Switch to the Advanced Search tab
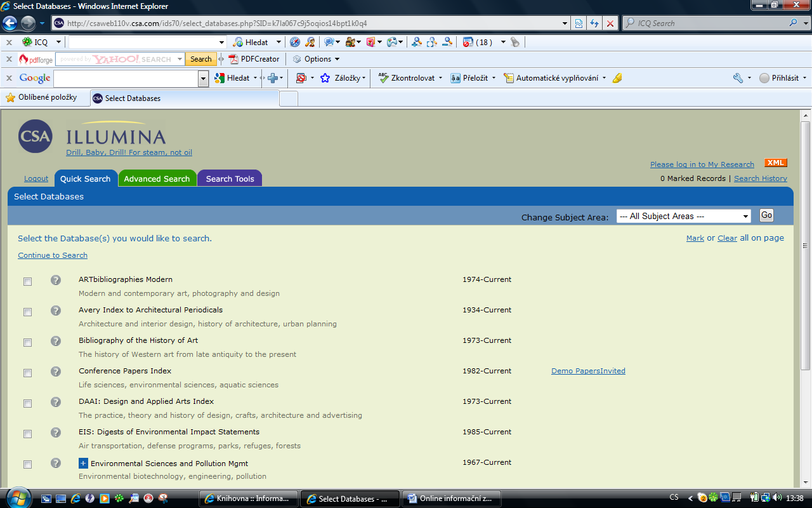 157,178
